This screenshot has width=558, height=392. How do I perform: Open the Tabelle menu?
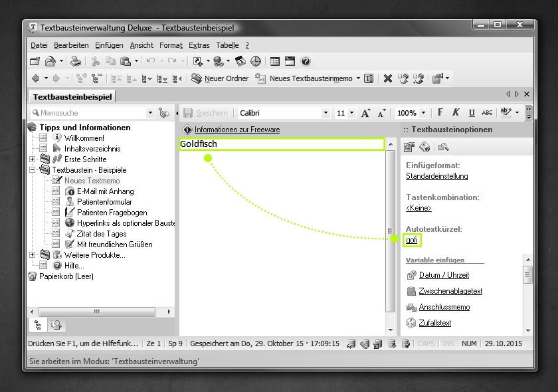[227, 45]
